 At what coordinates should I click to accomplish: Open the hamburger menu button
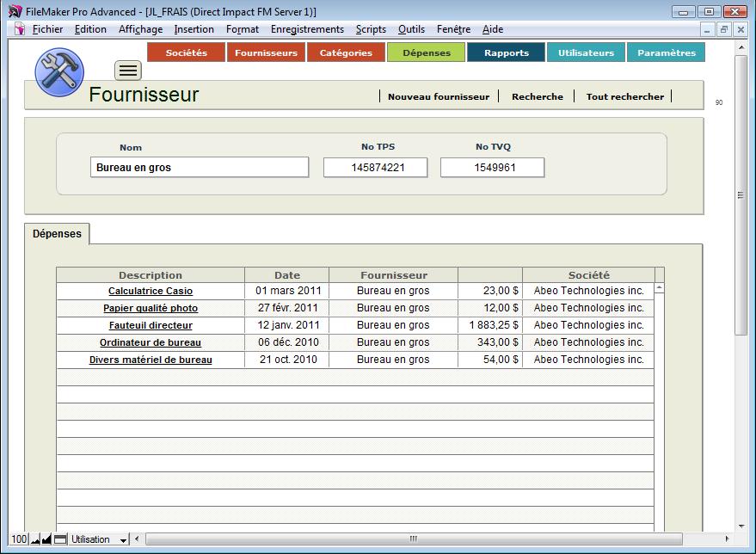point(128,71)
